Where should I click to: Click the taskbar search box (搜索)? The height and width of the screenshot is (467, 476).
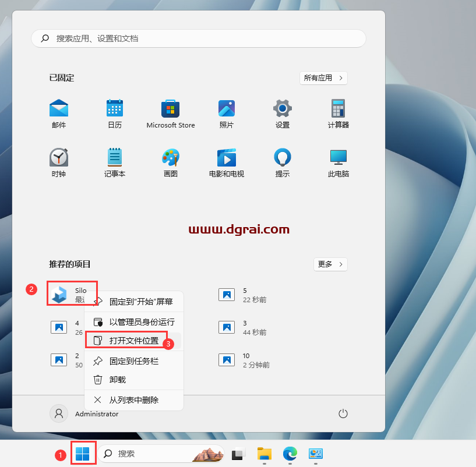(x=161, y=454)
